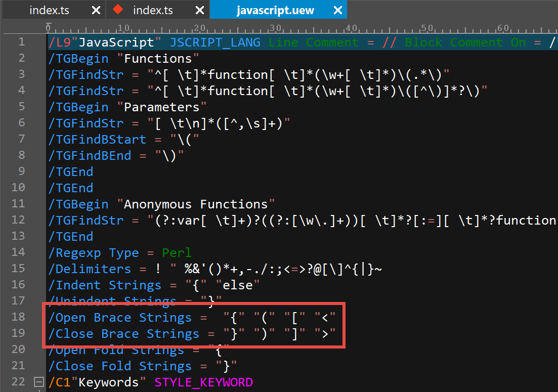Switch to the first index.ts tab
Screen dimensions: 558x392
click(x=50, y=10)
